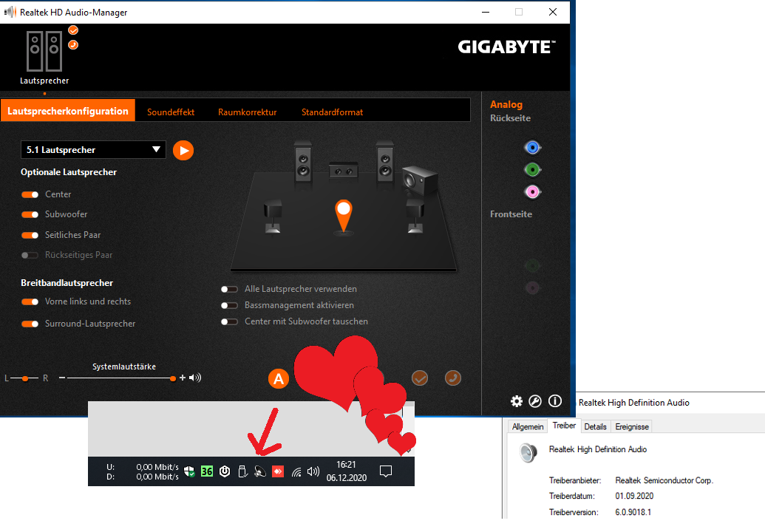Decrease volume with the minus button
765x532 pixels.
[x=62, y=378]
